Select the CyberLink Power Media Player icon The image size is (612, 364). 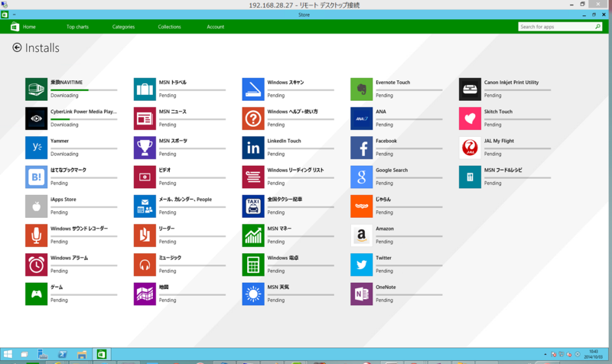click(36, 119)
